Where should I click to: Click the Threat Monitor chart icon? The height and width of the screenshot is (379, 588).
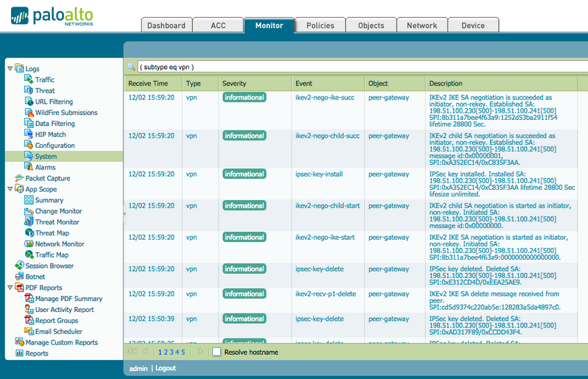[29, 222]
